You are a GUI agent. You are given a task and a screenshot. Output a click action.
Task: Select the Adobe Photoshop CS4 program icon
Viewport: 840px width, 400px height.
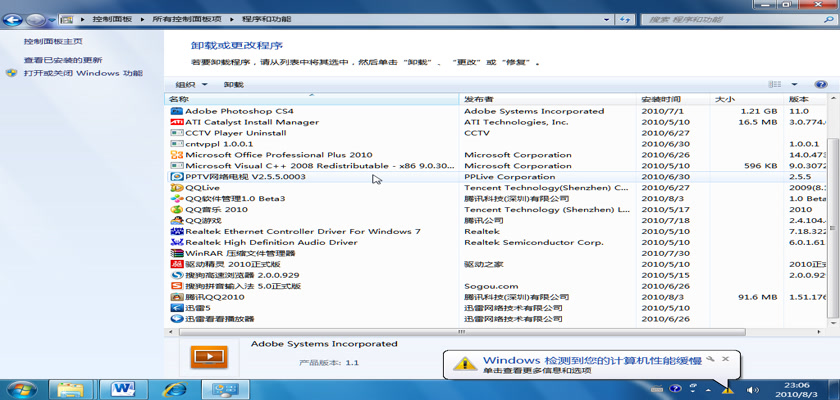click(x=177, y=111)
